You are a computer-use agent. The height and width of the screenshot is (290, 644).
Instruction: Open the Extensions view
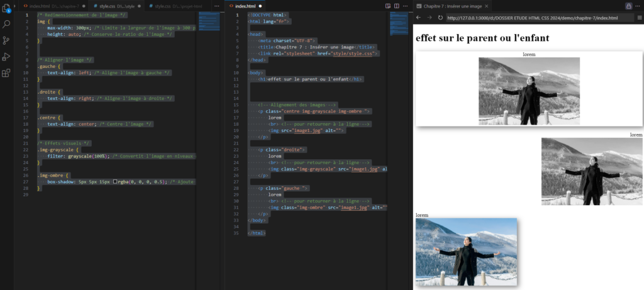[7, 73]
